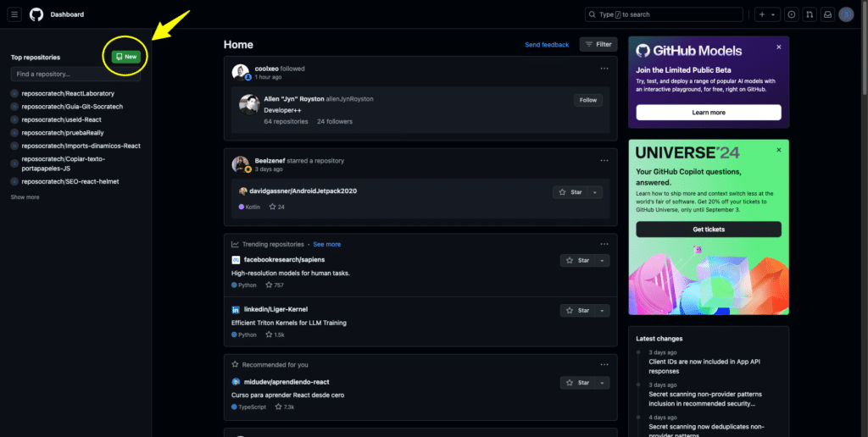Open the Client IDs App API changelog entry
868x437 pixels.
pyautogui.click(x=704, y=366)
